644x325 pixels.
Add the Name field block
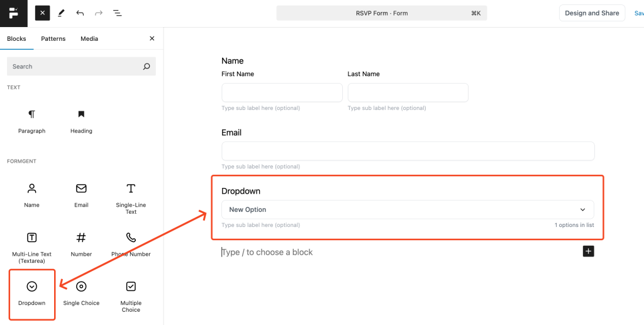31,196
